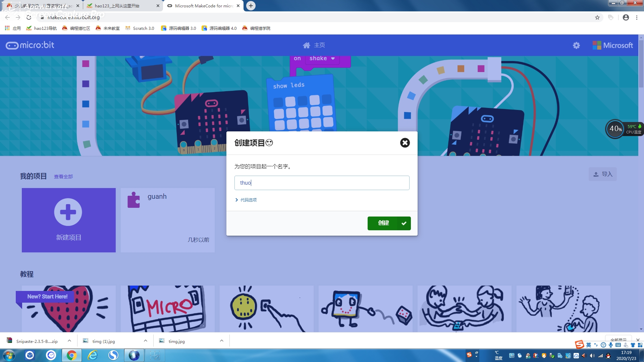Open the Scratch 3.0 bookmark

(x=140, y=28)
